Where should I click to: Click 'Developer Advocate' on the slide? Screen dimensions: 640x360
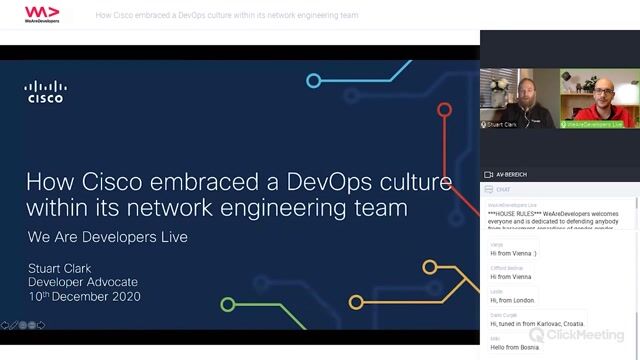pos(83,282)
